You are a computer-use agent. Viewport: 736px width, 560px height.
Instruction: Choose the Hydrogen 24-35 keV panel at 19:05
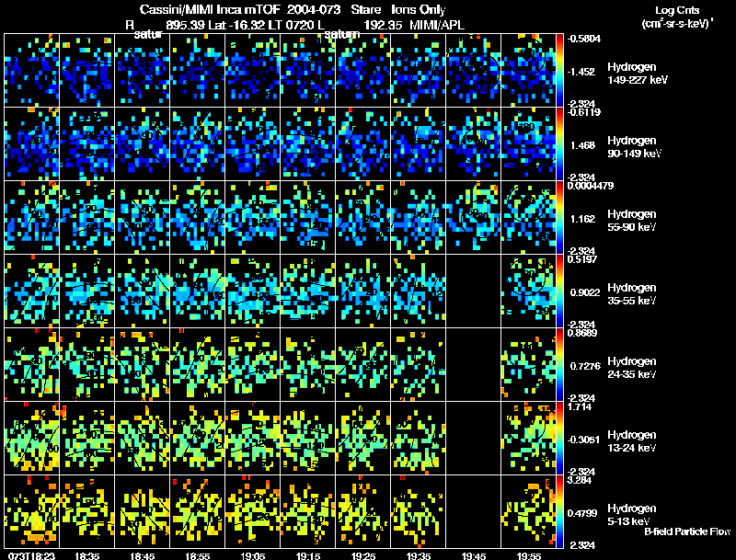252,365
